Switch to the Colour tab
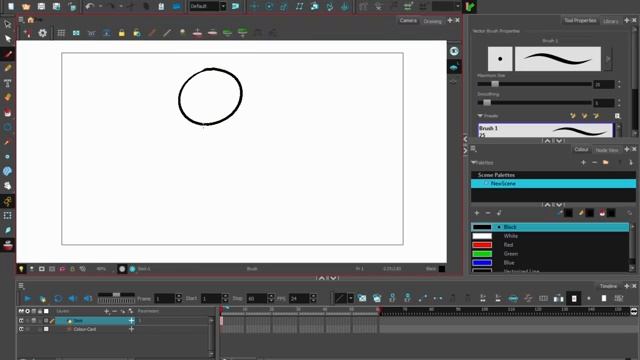Viewport: 640px width, 360px height. tap(581, 149)
